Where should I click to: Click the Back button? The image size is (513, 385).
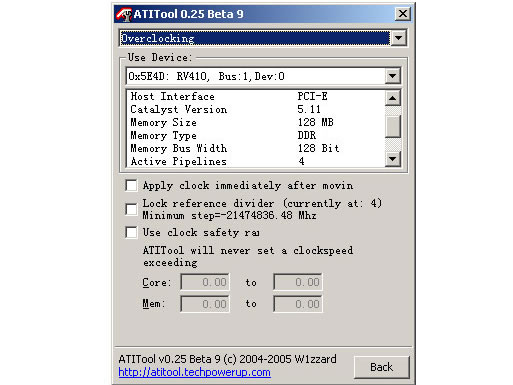point(381,367)
